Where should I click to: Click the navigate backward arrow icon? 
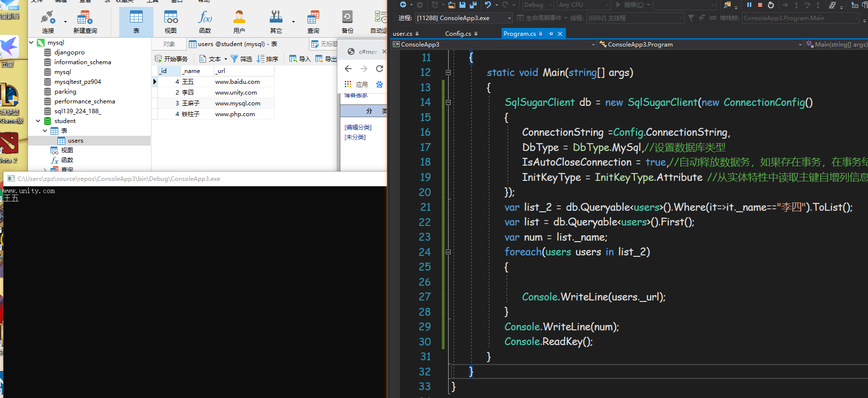point(403,4)
